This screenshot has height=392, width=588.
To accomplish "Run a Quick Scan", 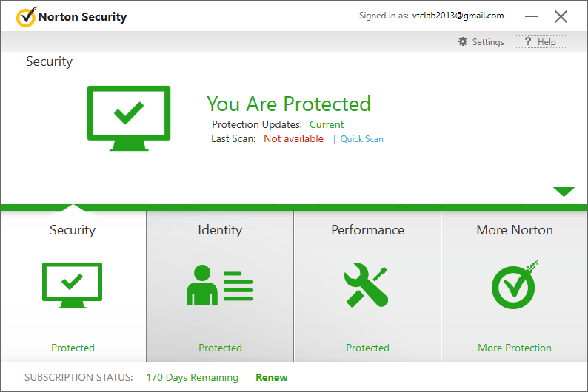I will 361,139.
